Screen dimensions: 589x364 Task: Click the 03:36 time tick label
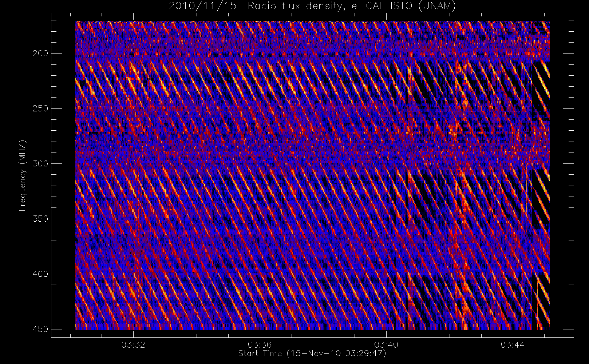(260, 345)
